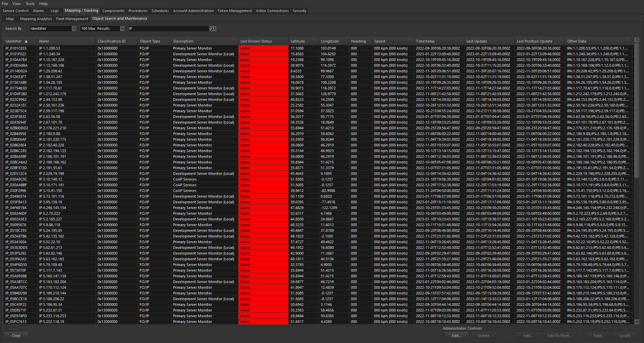The width and height of the screenshot is (644, 343).
Task: Click the search text input field
Action: [168, 29]
